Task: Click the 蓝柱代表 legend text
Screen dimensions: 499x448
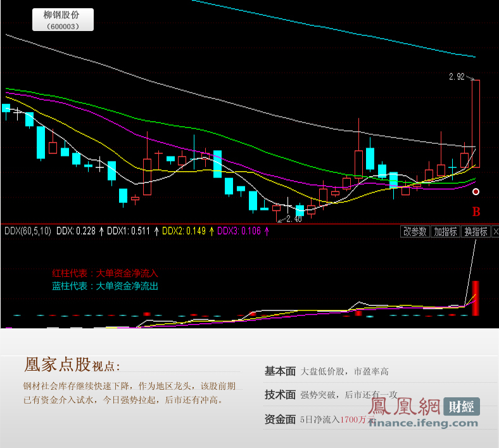Action: (x=105, y=286)
